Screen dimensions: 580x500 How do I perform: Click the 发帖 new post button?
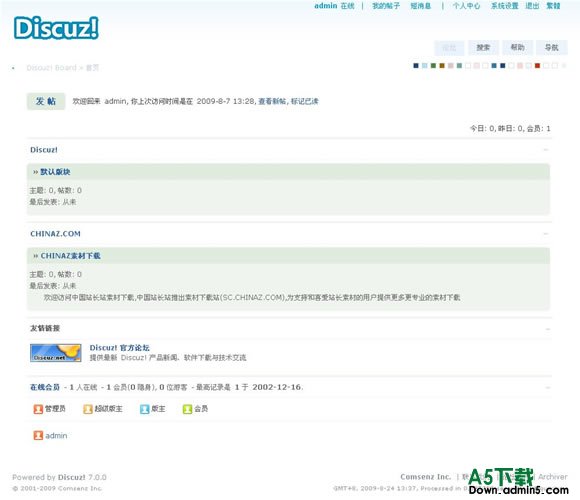point(46,101)
